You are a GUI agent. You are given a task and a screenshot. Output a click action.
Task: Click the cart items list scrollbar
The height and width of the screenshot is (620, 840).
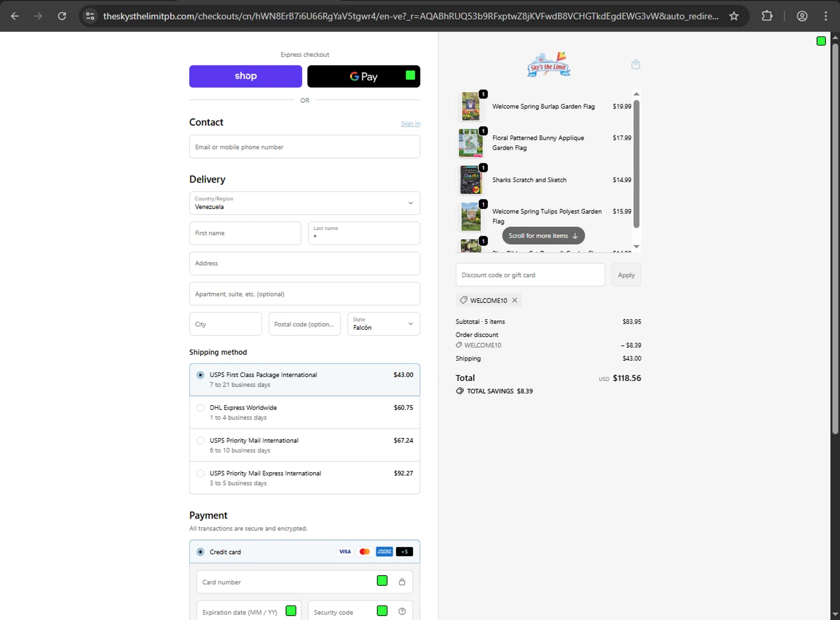click(x=636, y=164)
